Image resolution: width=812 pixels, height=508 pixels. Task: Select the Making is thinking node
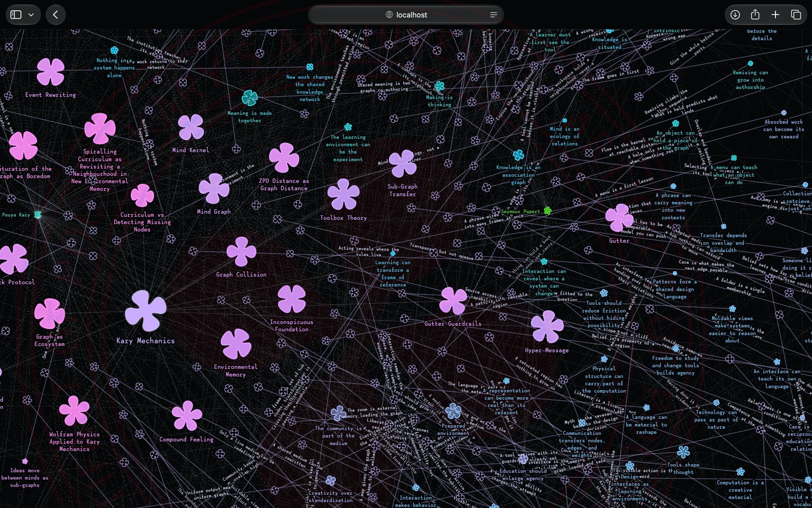pyautogui.click(x=439, y=86)
